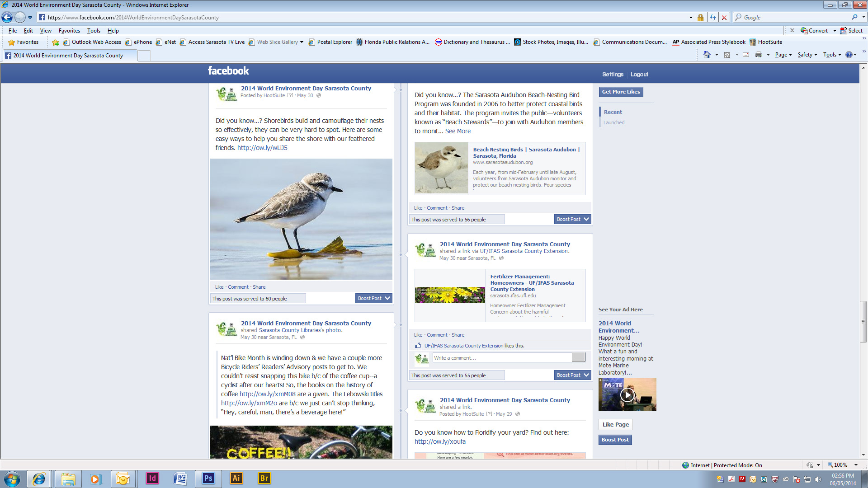Expand the Page dropdown menu
Viewport: 868px width, 488px height.
(783, 55)
